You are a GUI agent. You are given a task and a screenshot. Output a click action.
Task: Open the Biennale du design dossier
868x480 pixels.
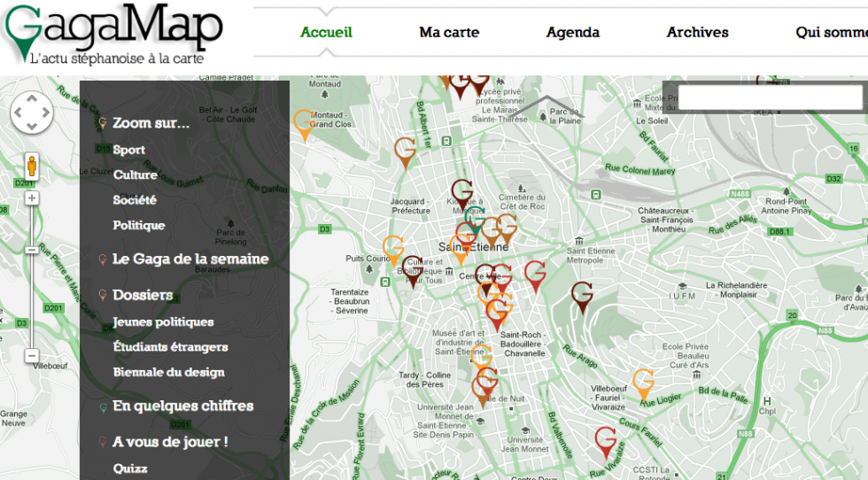tap(169, 372)
